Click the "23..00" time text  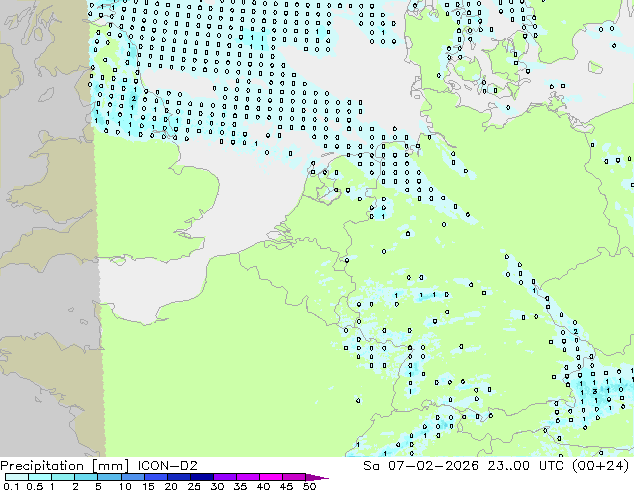click(x=509, y=466)
